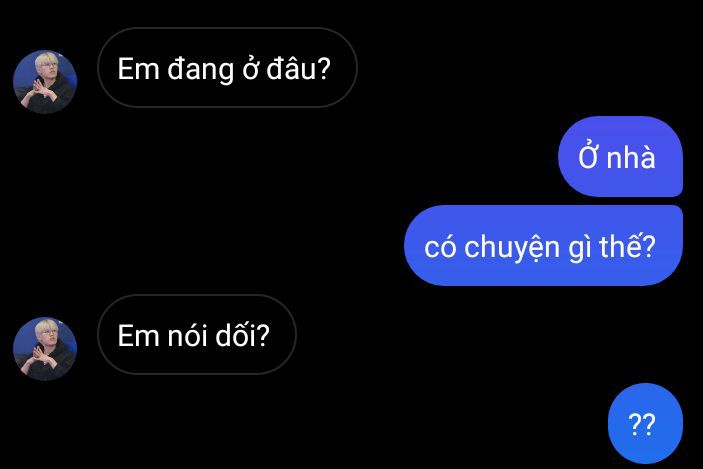The width and height of the screenshot is (703, 469).
Task: Click the letter 'Ở' in the 'Ở nhà' bubble
Action: (588, 156)
